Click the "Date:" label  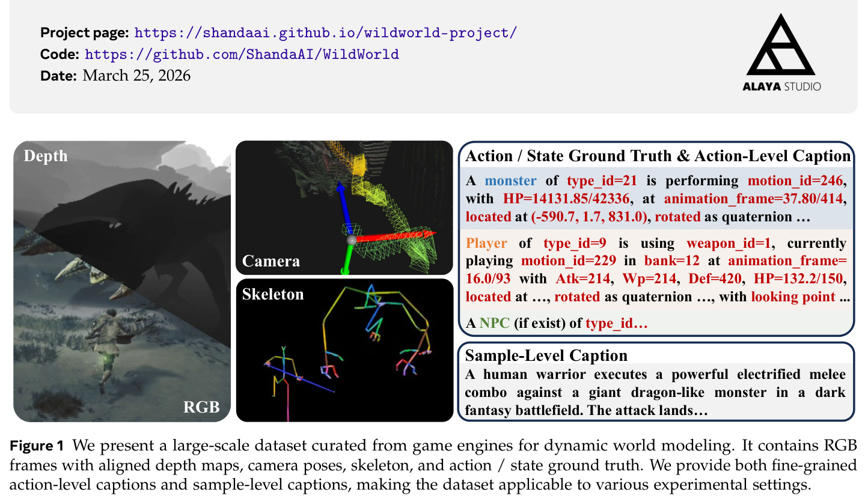59,76
